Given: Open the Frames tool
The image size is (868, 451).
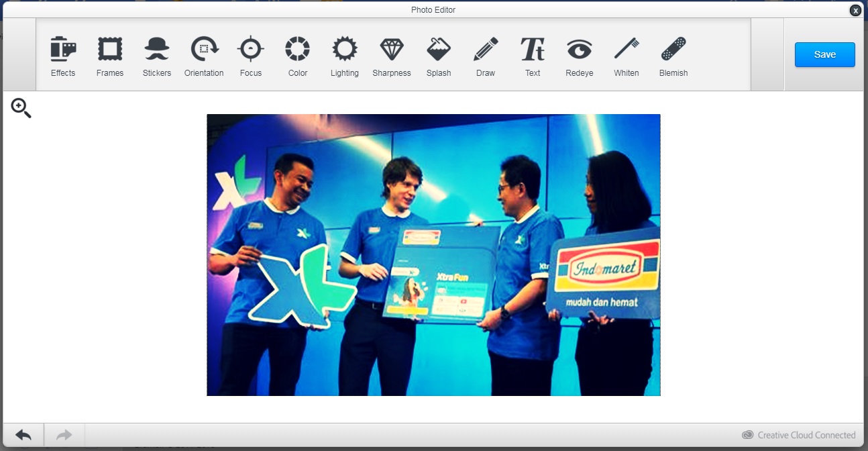Looking at the screenshot, I should click(110, 56).
